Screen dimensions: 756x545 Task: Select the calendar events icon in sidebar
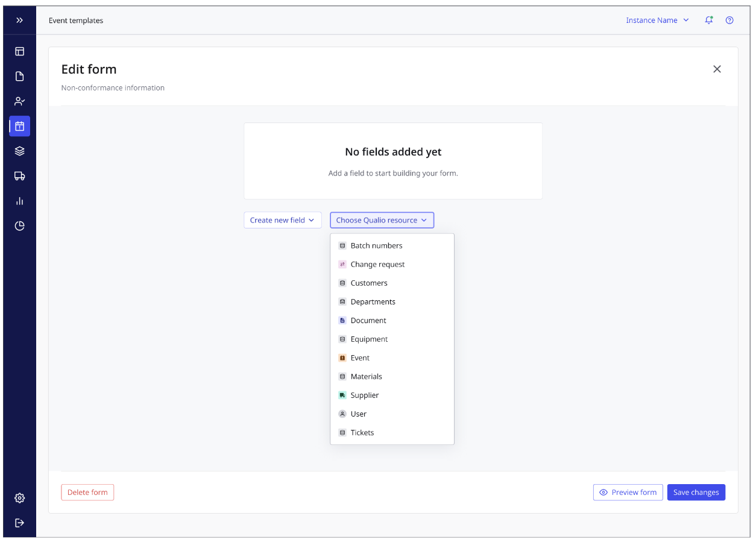tap(19, 126)
